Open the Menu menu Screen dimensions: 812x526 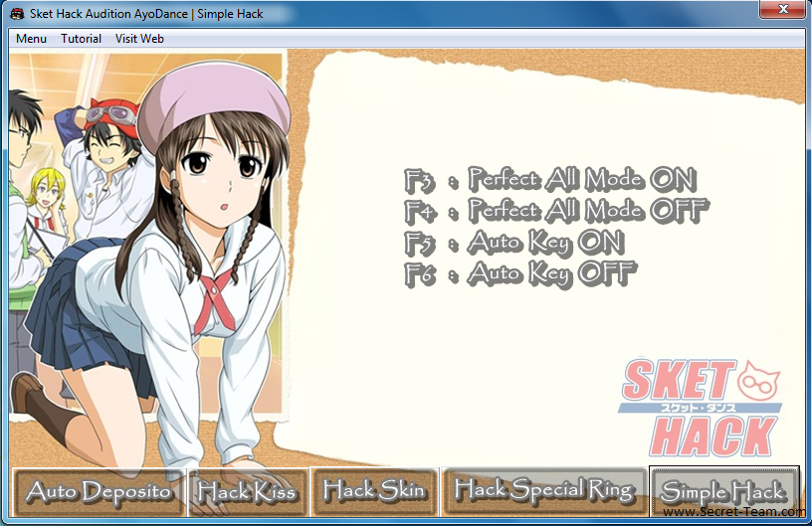click(x=31, y=39)
